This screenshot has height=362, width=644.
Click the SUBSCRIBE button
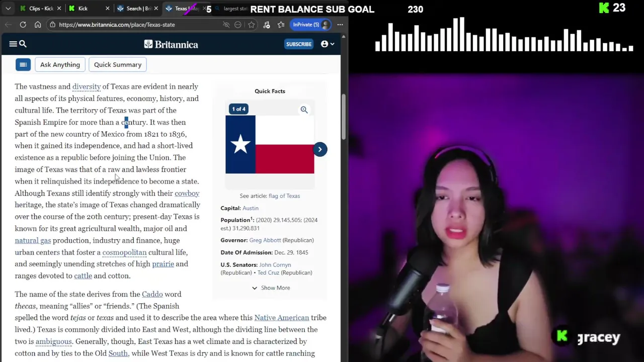tap(299, 44)
